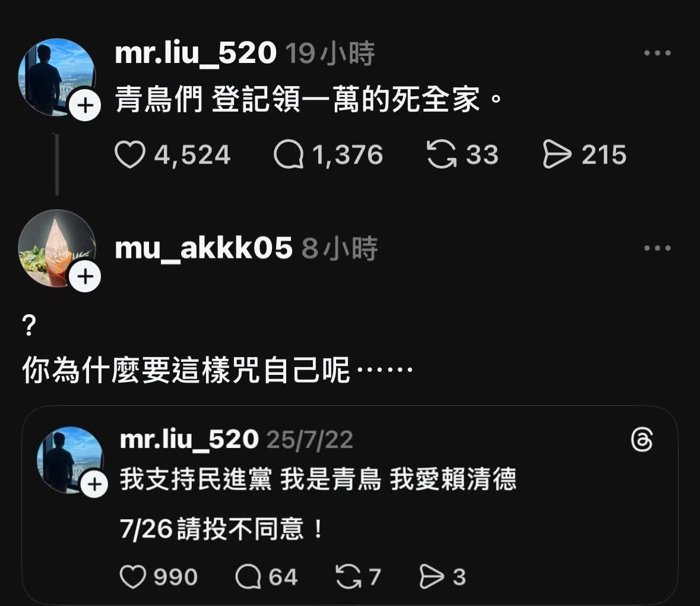Open comments on the 1,376-reply post
Screen dimensions: 700x606
(289, 154)
